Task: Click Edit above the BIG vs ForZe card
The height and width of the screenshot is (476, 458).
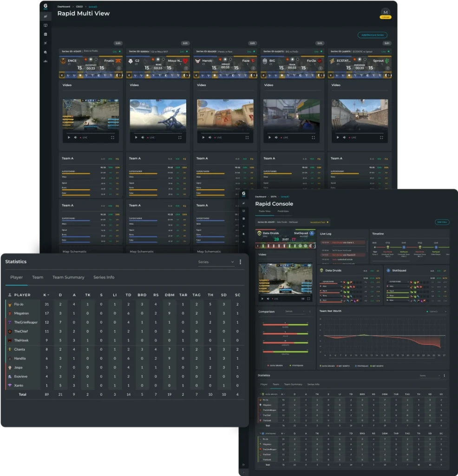Action: [320, 43]
